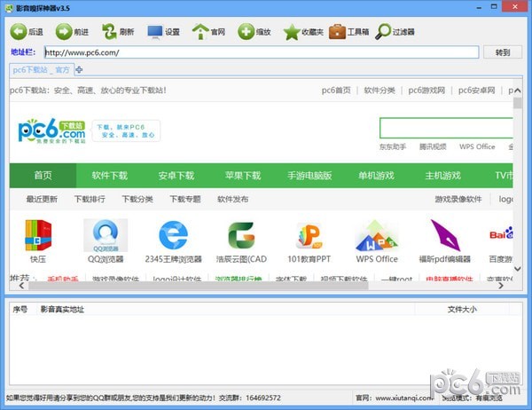This screenshot has height=410, width=532.
Task: Click the 2345王牌浏览器 icon
Action: [x=174, y=234]
